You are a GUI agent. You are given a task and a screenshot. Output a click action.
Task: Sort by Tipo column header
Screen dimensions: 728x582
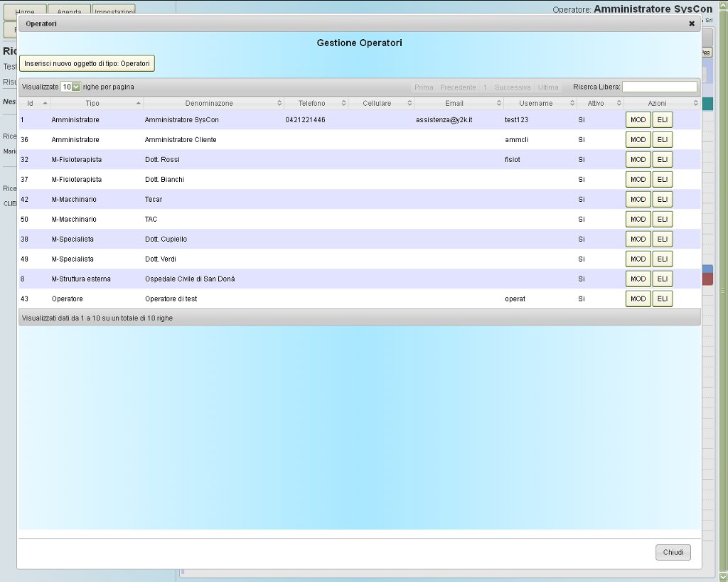(92, 104)
